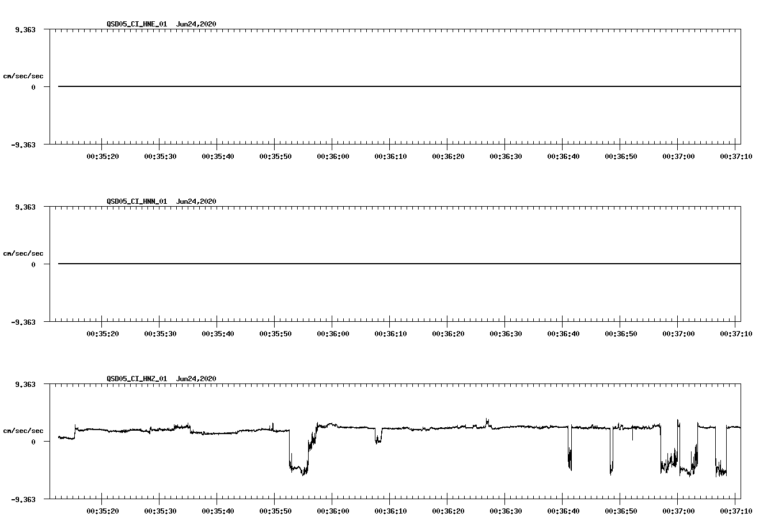Click the cm/sec/sec unit label of HNN plot
The height and width of the screenshot is (532, 782).
click(x=23, y=253)
